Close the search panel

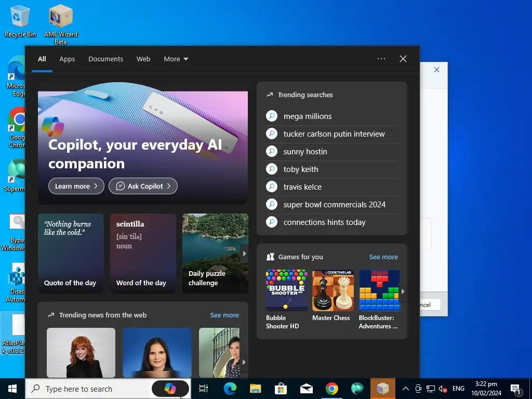pos(403,59)
